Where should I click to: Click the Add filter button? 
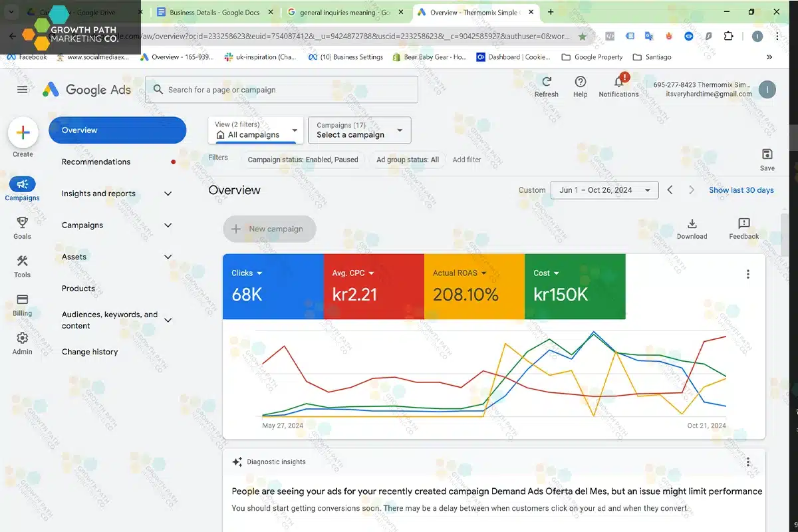tap(467, 160)
